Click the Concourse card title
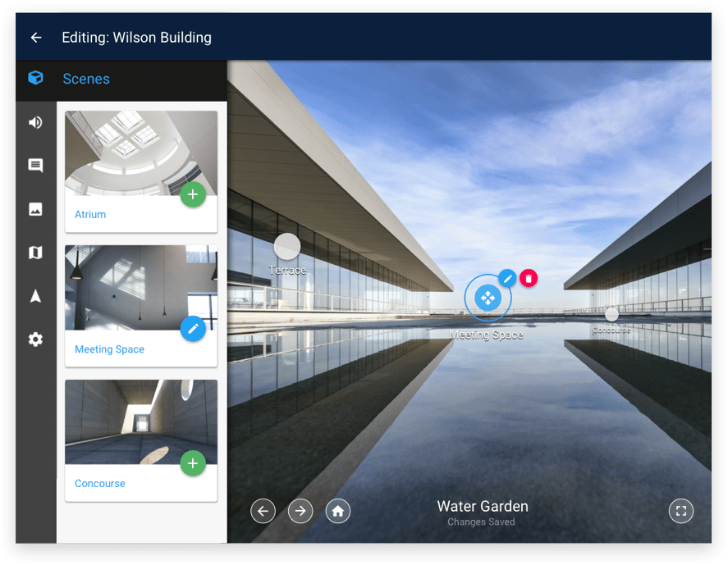This screenshot has height=565, width=728. click(100, 483)
